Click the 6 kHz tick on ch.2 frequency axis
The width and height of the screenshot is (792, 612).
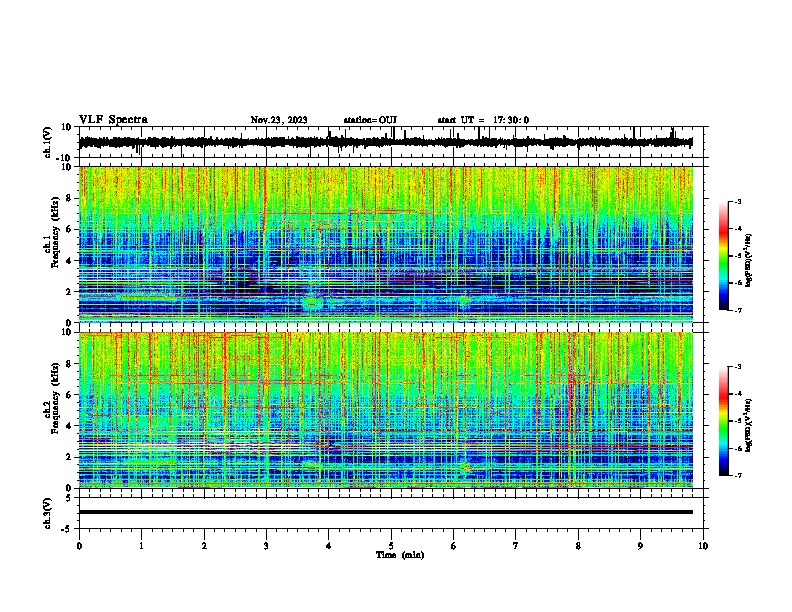click(x=69, y=395)
